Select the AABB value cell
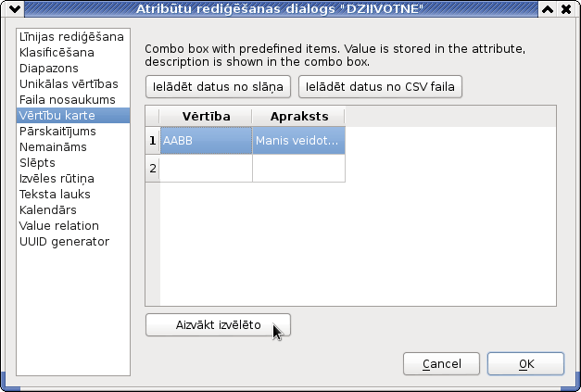This screenshot has height=392, width=581. pyautogui.click(x=206, y=141)
